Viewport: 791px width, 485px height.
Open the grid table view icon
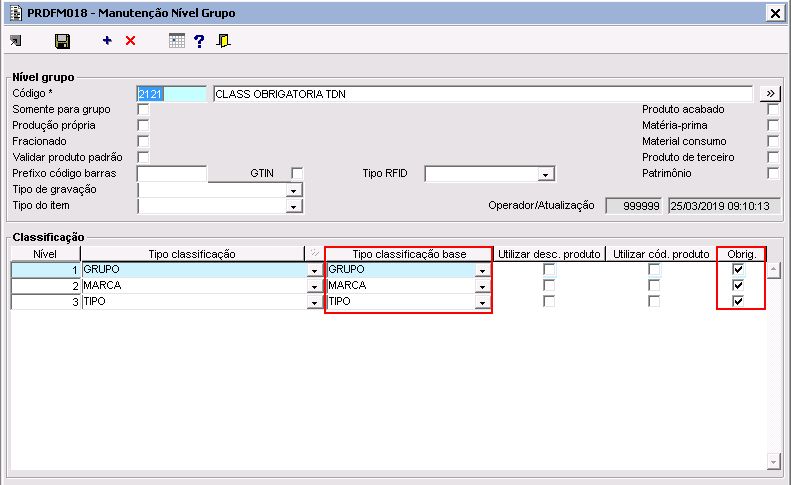point(177,40)
